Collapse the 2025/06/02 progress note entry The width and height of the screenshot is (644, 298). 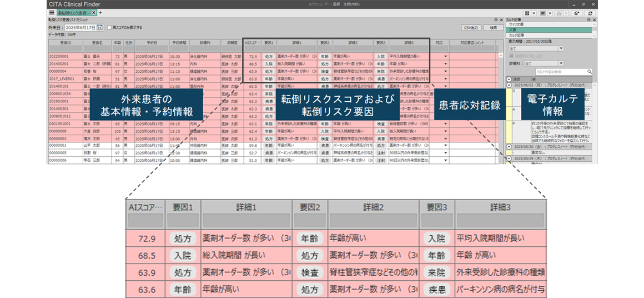click(x=509, y=85)
